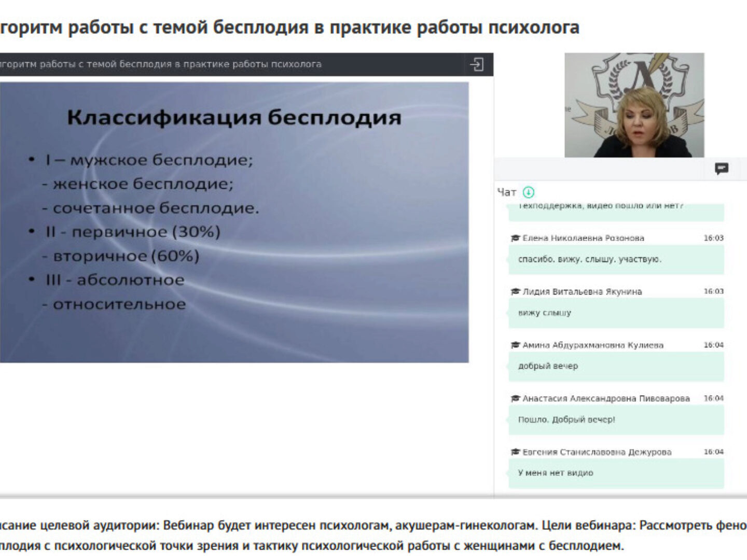The height and width of the screenshot is (560, 747).
Task: Select the presenter webcam video
Action: (634, 105)
